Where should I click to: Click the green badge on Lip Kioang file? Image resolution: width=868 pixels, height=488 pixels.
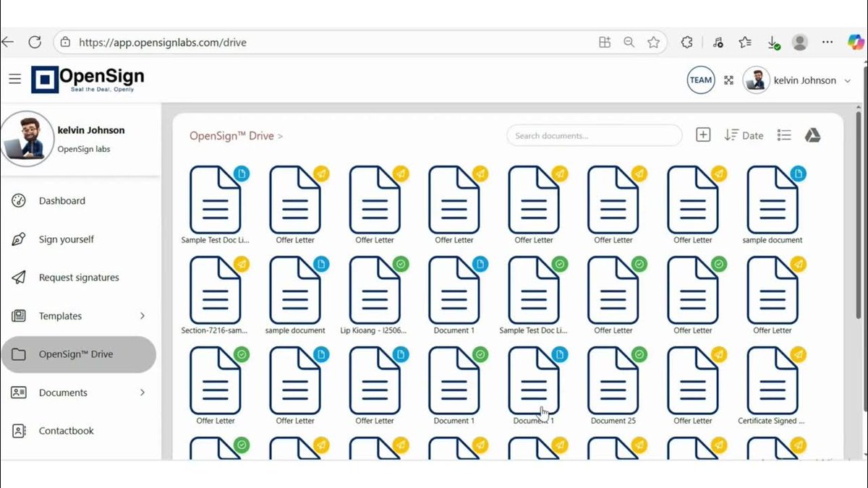point(401,264)
